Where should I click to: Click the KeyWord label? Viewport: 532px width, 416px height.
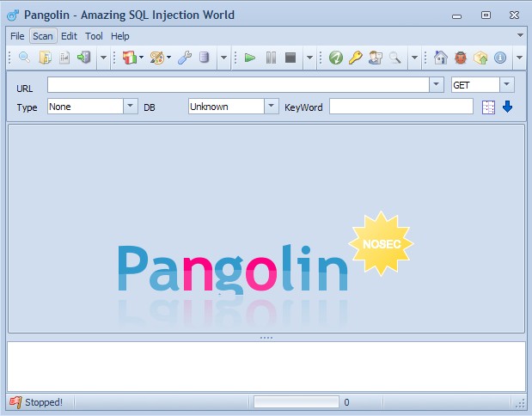[x=303, y=107]
